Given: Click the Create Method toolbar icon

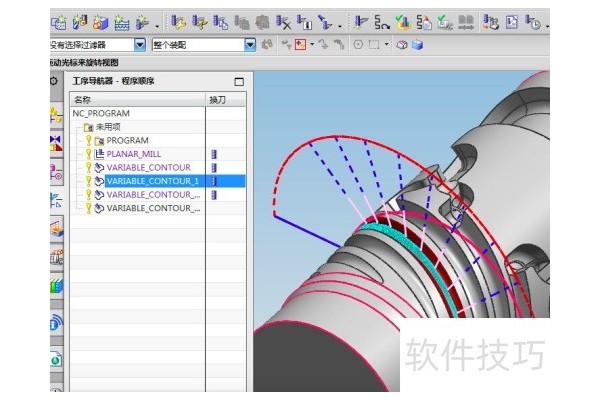Looking at the screenshot, I should coord(122,23).
